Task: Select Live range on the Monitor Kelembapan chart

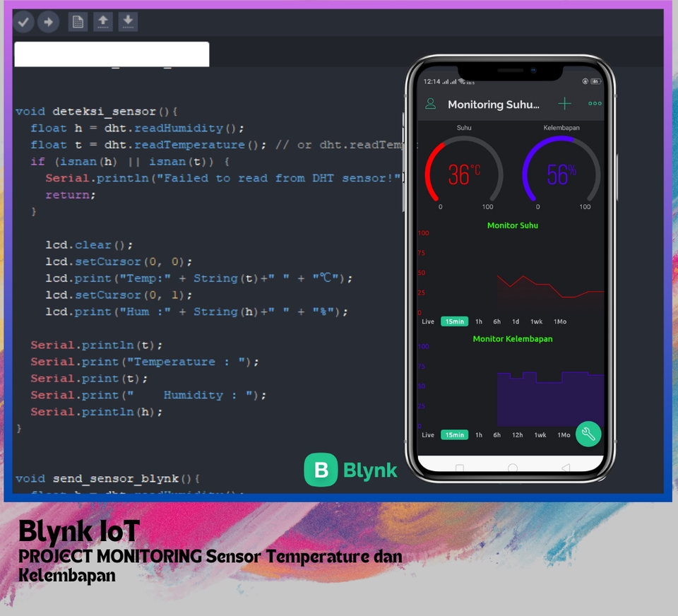Action: (428, 434)
